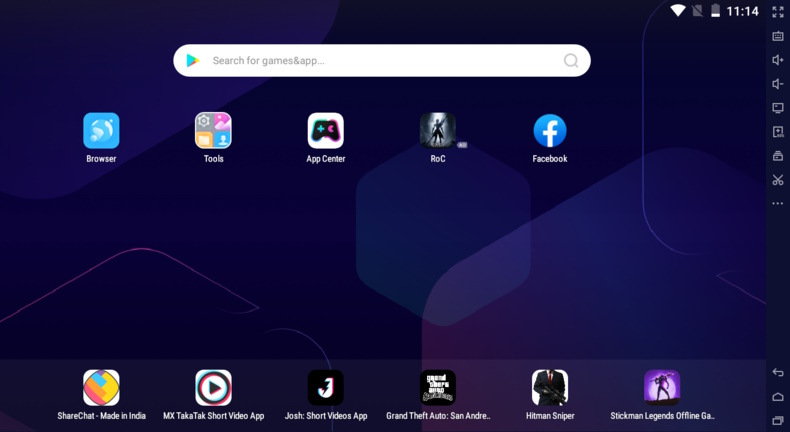Click the Android back arrow button
Viewport: 790px width, 432px height.
778,373
